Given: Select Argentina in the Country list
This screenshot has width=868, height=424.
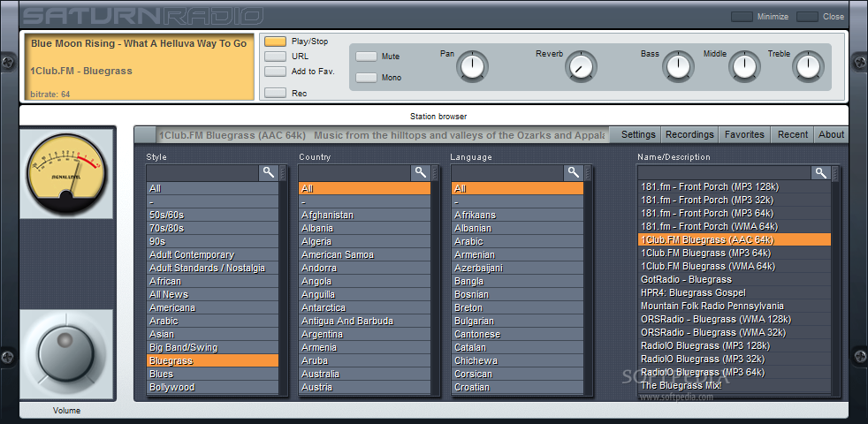Looking at the screenshot, I should tap(365, 334).
